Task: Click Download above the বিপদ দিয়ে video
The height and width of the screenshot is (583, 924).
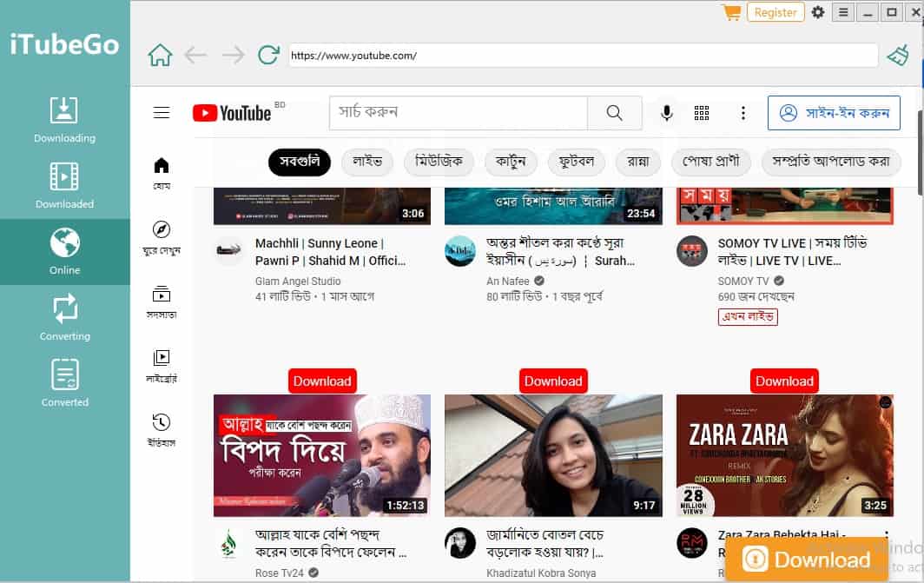Action: 322,381
